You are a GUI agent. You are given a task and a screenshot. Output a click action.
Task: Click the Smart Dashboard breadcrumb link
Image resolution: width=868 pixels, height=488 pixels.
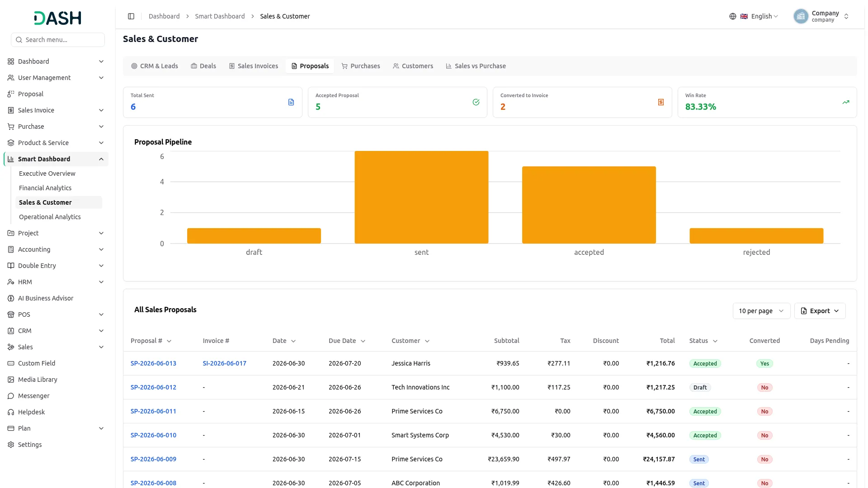tap(220, 16)
